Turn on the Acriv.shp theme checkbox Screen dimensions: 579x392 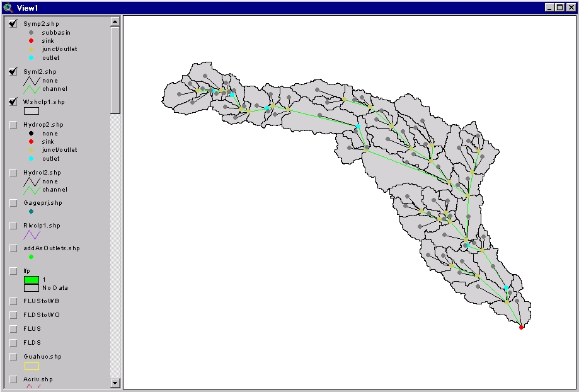click(x=13, y=379)
